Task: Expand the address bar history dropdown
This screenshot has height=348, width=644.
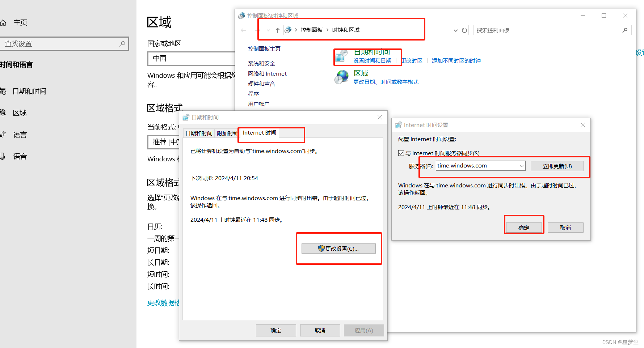Action: pos(456,30)
